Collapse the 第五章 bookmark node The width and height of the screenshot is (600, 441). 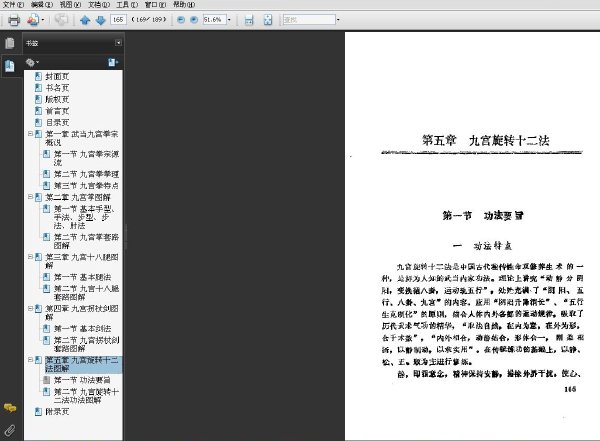(x=30, y=359)
